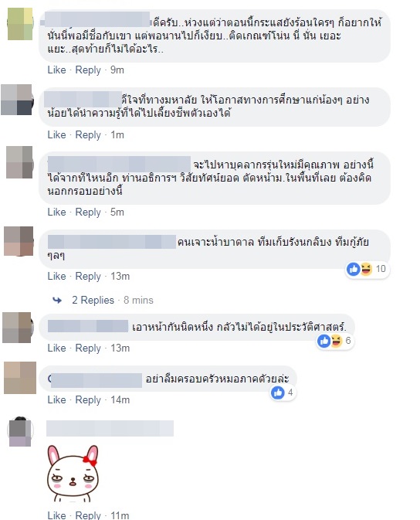420x520 pixels.
Task: Reply to the comment posted 14m ago
Action: (88, 400)
